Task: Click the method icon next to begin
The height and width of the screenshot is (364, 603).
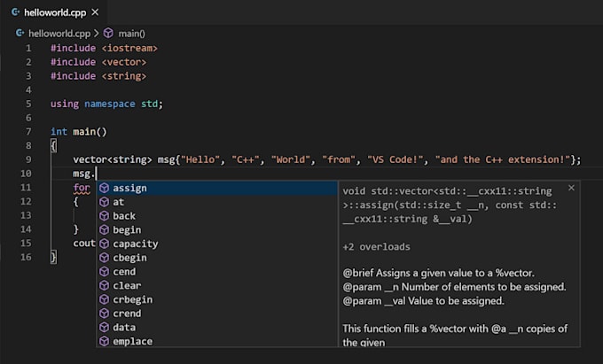Action: click(105, 229)
